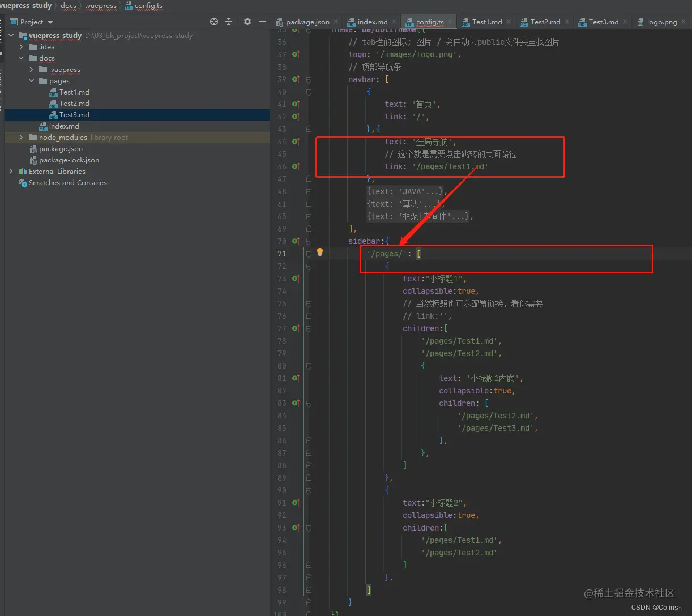Select Test2.md in the project tree

click(x=74, y=103)
